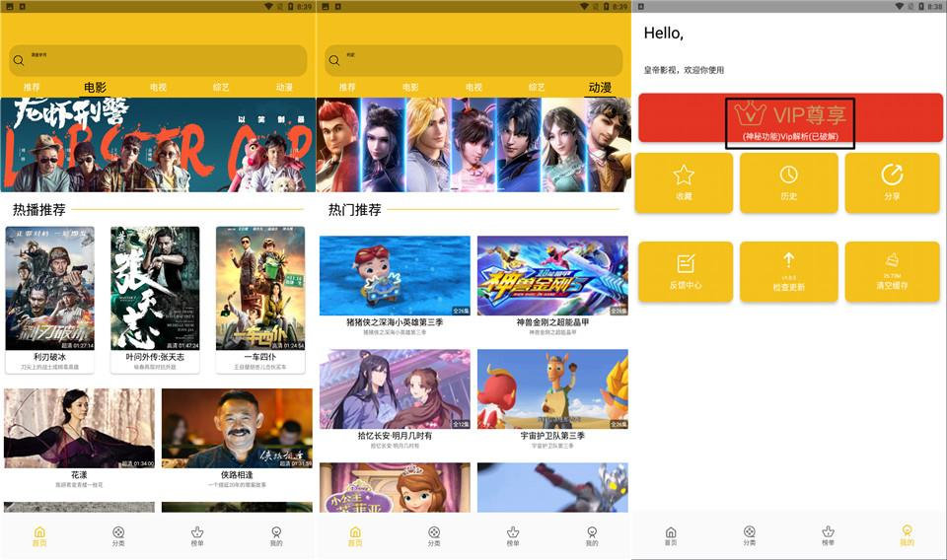Tap 榜单 ranking icon on anime screen
The image size is (947, 560).
pos(513,536)
